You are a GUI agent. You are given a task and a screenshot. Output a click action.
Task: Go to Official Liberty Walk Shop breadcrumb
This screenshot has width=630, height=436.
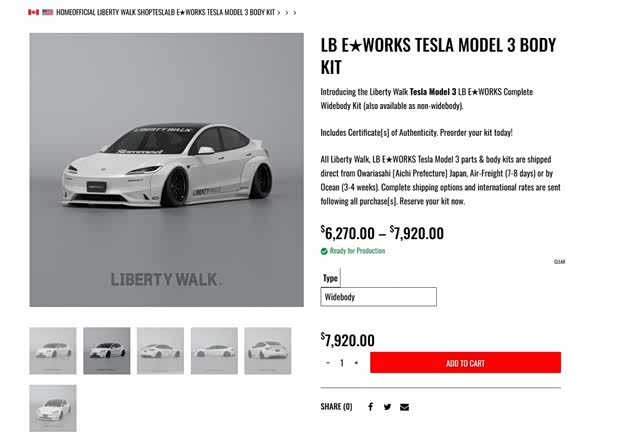pyautogui.click(x=110, y=12)
